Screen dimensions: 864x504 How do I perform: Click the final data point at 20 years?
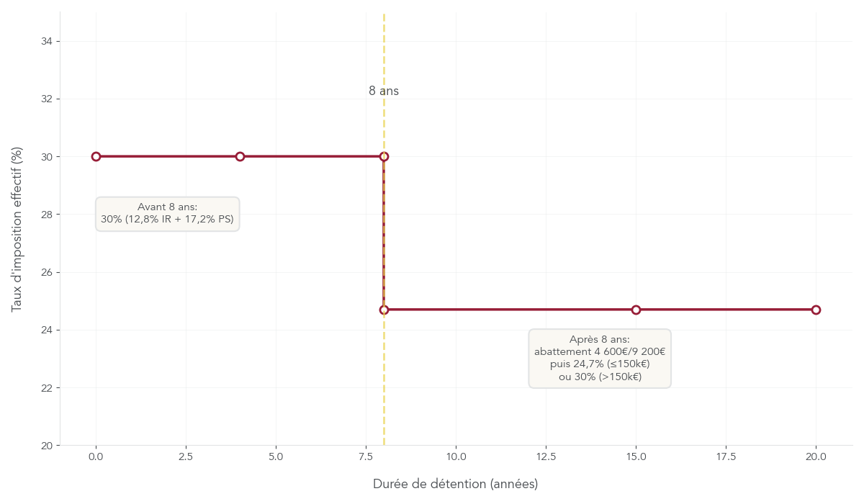point(816,310)
